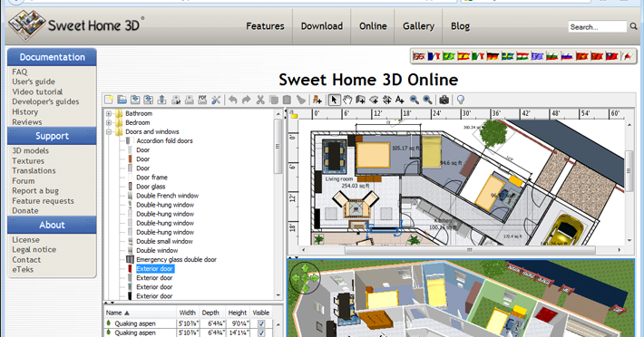644x337 pixels.
Task: Click the Paste clipboard icon
Action: pyautogui.click(x=288, y=100)
